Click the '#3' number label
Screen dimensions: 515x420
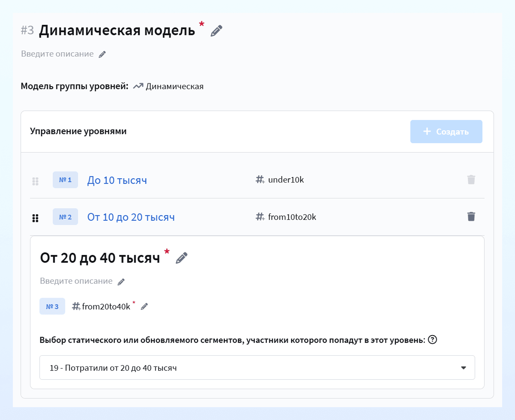[27, 30]
